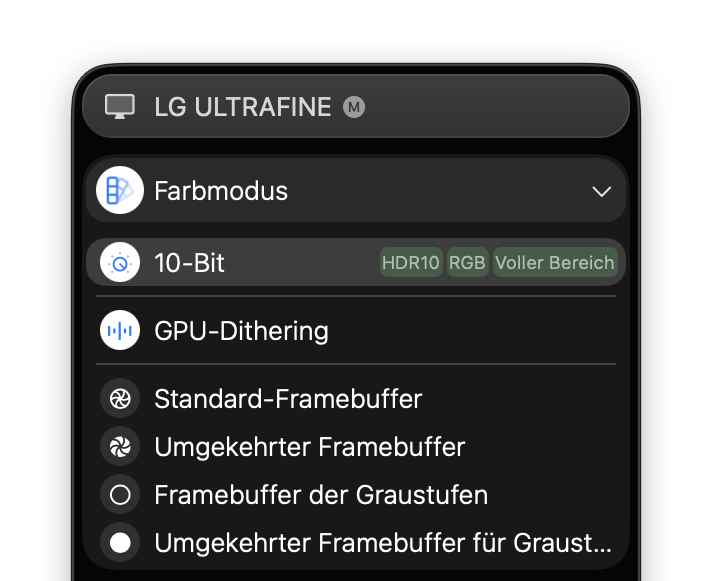
Task: Choose Framebuffer der Graustufen menu entry
Action: 321,494
